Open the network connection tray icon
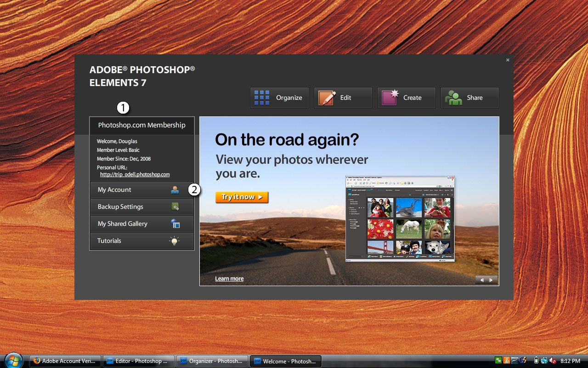 point(544,361)
